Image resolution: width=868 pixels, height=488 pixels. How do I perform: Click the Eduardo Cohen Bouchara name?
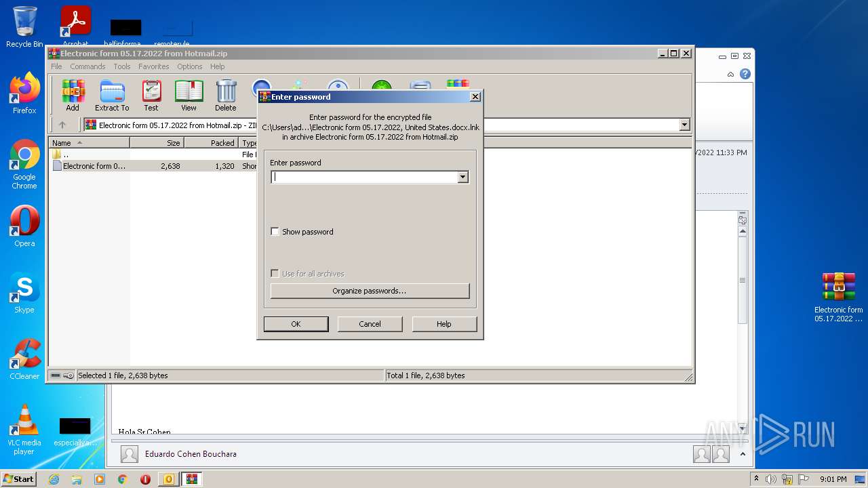click(x=191, y=454)
